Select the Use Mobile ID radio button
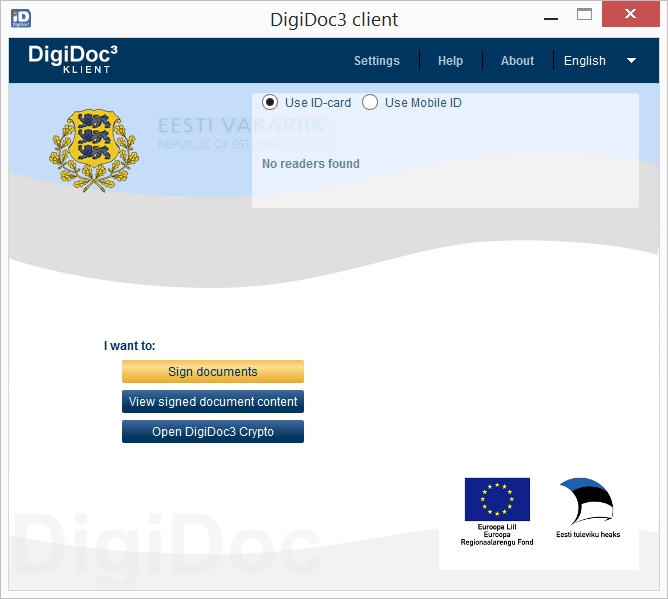The image size is (668, 599). 370,102
